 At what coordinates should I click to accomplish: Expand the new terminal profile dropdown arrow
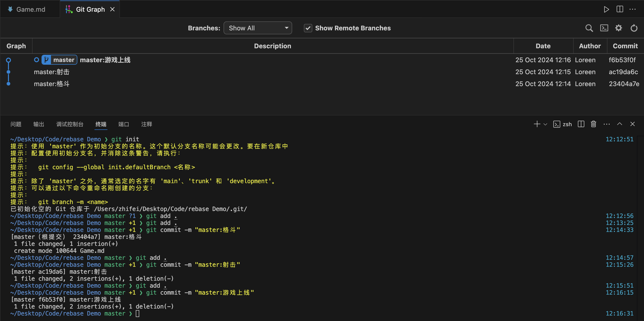pos(546,124)
